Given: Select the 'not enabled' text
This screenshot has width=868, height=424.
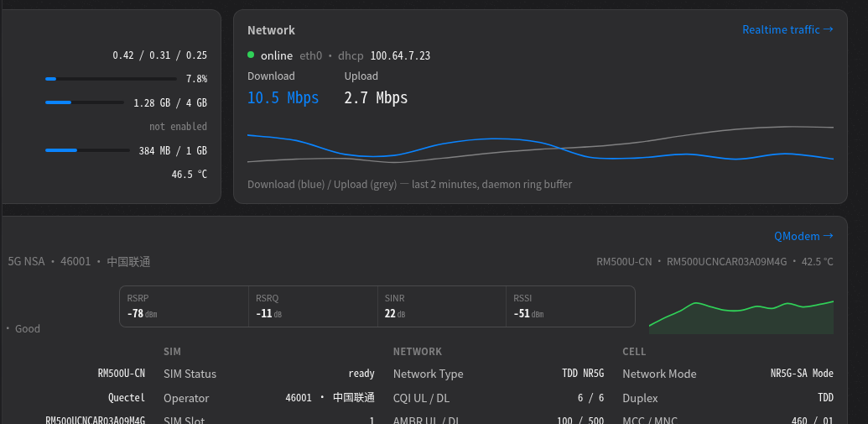Looking at the screenshot, I should (179, 127).
